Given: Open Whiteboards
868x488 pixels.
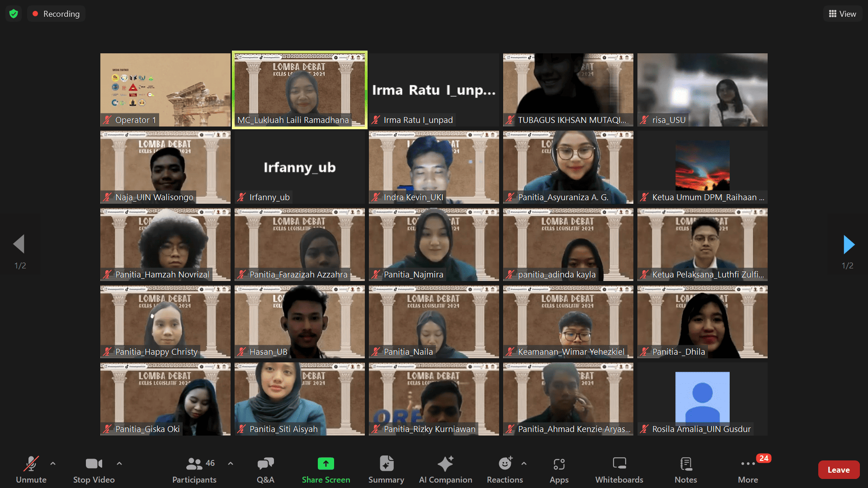Looking at the screenshot, I should [x=619, y=469].
